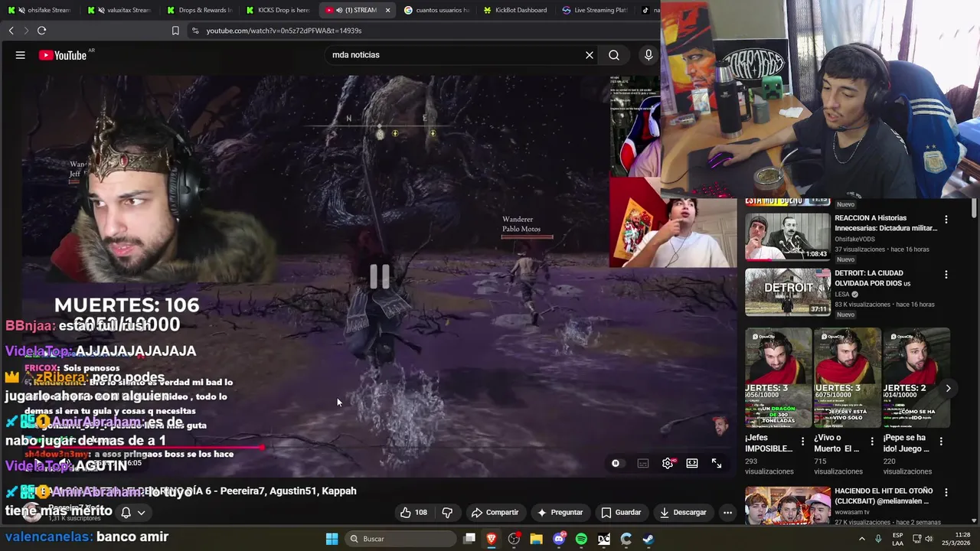Open OBS Studio from taskbar

tap(514, 539)
